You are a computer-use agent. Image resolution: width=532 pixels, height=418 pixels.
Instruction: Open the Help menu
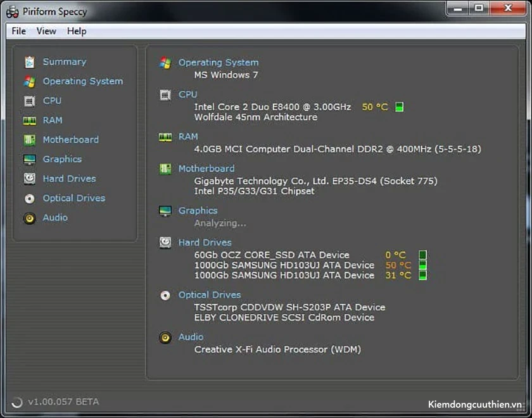click(x=77, y=31)
